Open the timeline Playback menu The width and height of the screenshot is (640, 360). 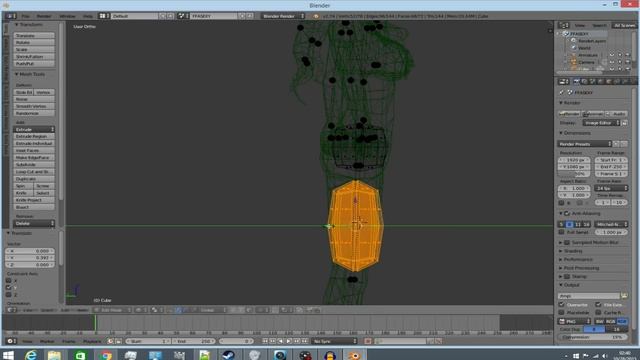(92, 341)
